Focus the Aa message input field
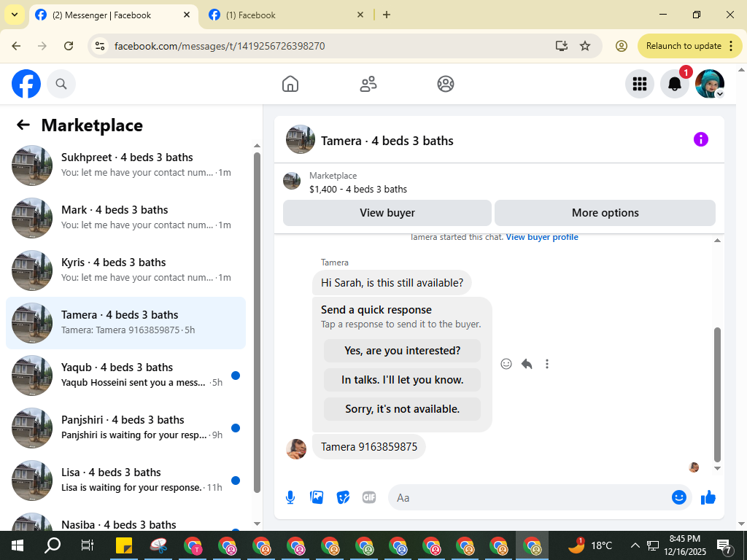Image resolution: width=747 pixels, height=560 pixels. point(529,497)
